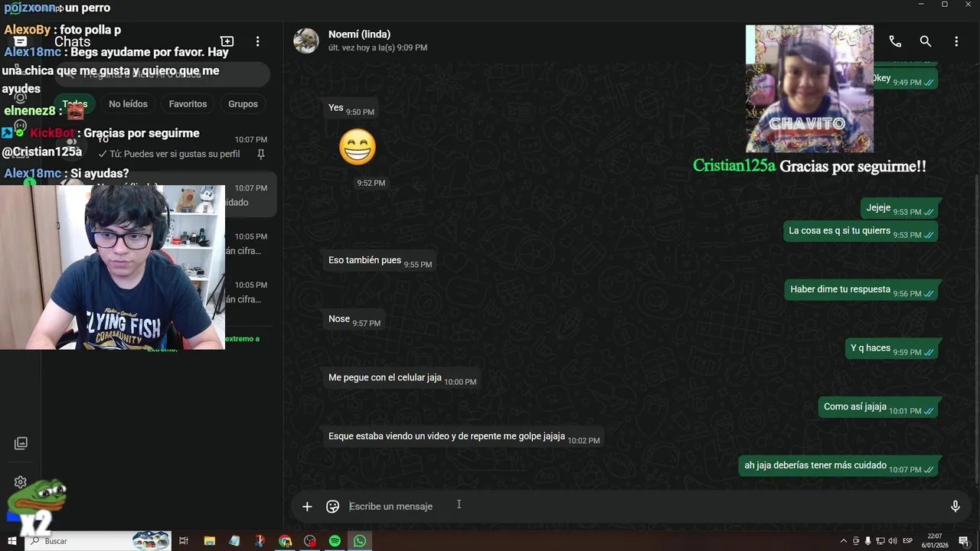
Task: Open Noemí's profile picture in header
Action: click(x=306, y=41)
